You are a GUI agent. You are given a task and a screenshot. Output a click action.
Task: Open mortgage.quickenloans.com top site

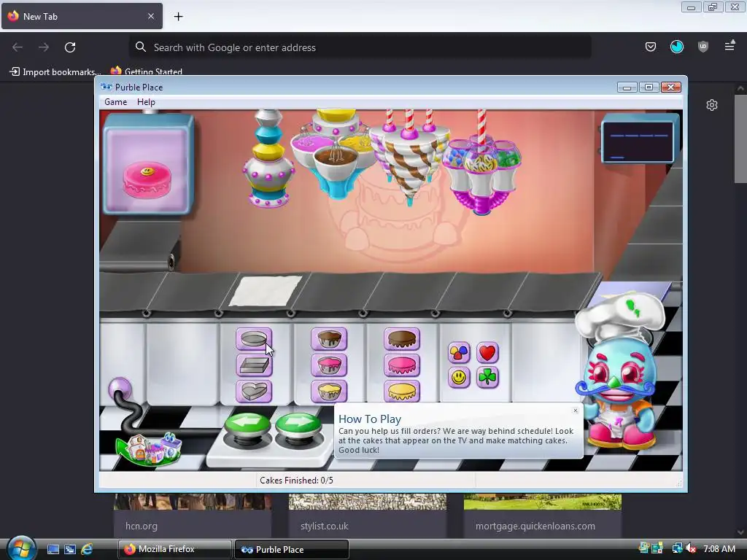(543, 516)
